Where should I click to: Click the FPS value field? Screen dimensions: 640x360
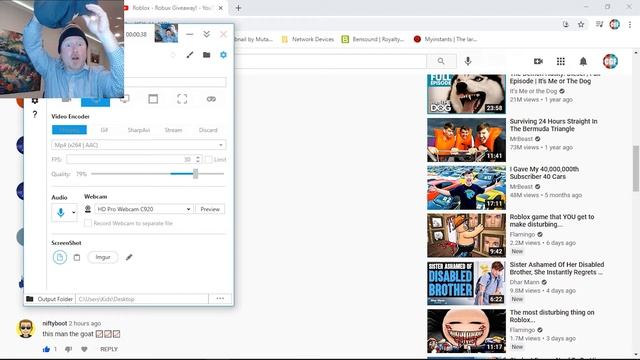131,159
